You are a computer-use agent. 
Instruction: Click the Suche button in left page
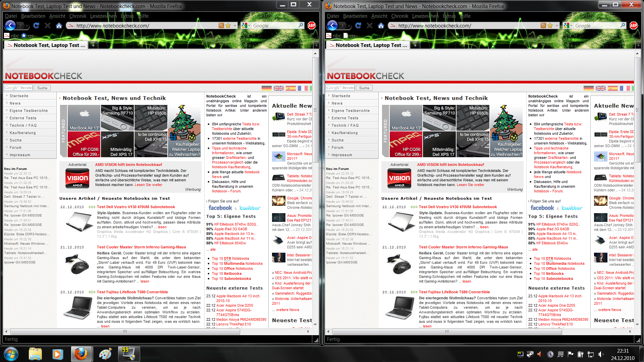(x=42, y=88)
